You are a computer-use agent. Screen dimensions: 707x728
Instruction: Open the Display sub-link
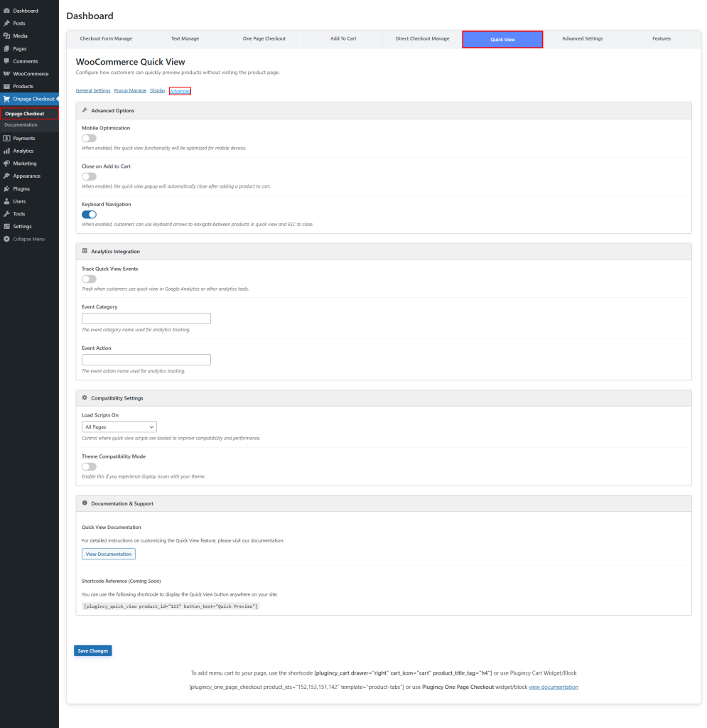point(158,90)
